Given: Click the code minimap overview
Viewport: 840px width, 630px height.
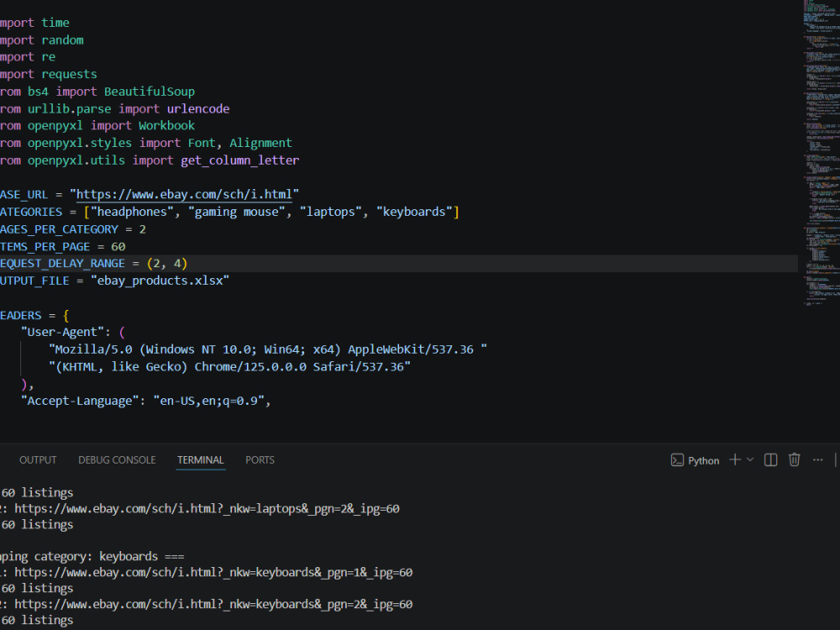Looking at the screenshot, I should pos(822,153).
